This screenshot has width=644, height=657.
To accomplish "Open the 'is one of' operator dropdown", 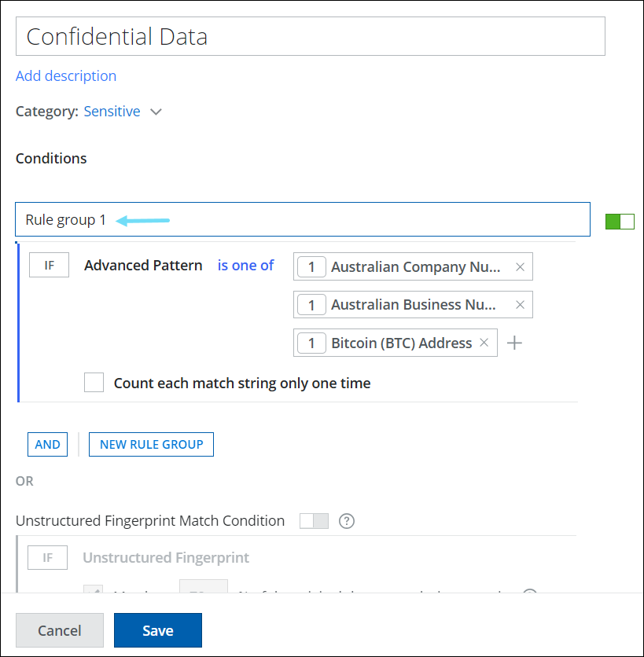I will 245,266.
